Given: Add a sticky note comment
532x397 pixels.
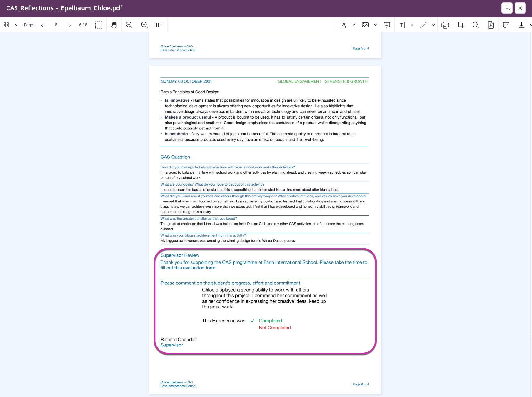Looking at the screenshot, I should point(387,25).
